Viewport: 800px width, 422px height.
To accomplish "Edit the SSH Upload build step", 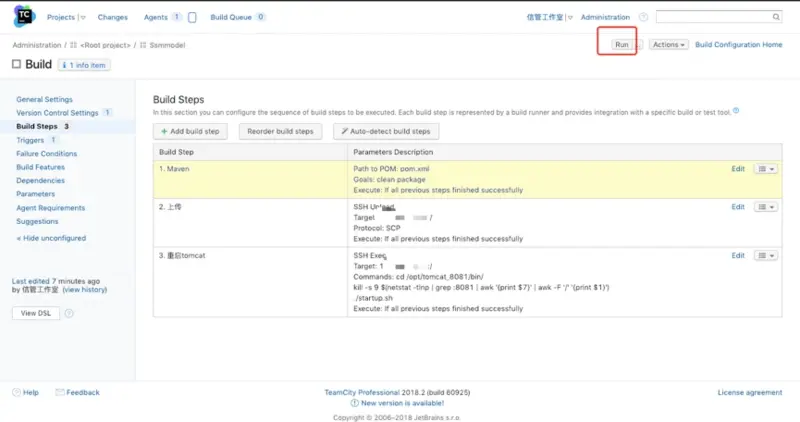I will (x=738, y=207).
